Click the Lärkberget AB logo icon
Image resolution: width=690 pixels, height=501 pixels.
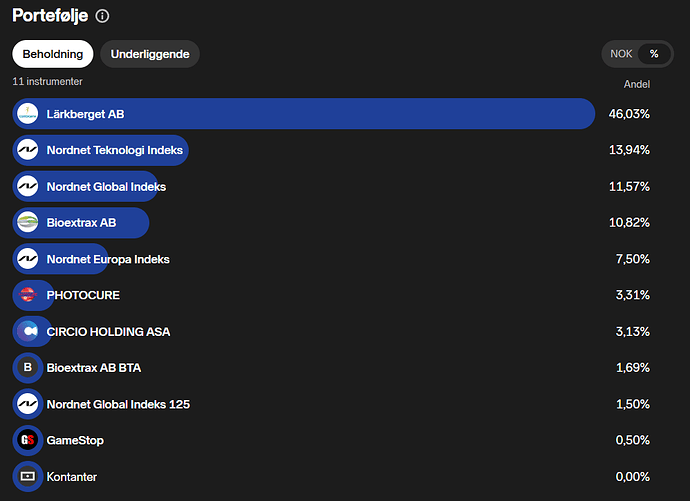[x=28, y=114]
